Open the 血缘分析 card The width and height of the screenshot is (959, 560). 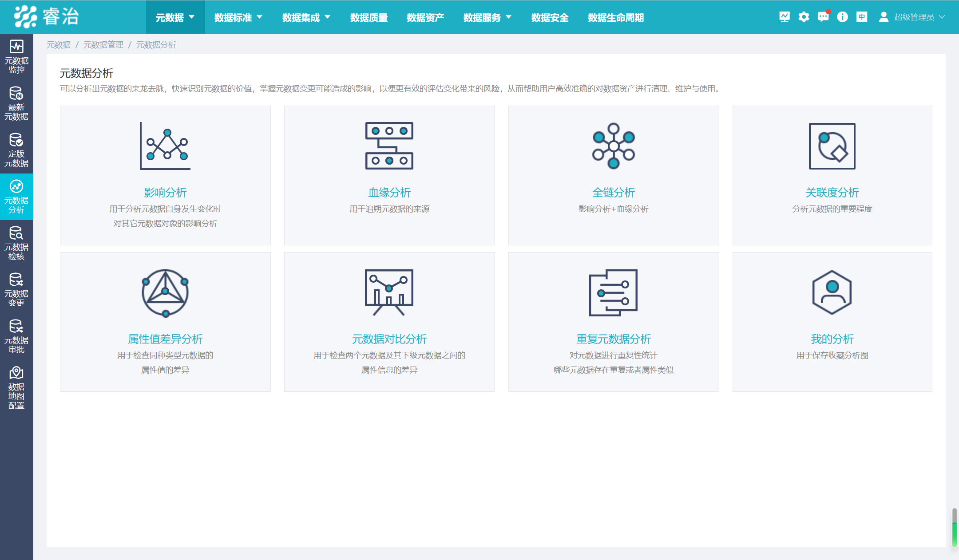click(389, 175)
